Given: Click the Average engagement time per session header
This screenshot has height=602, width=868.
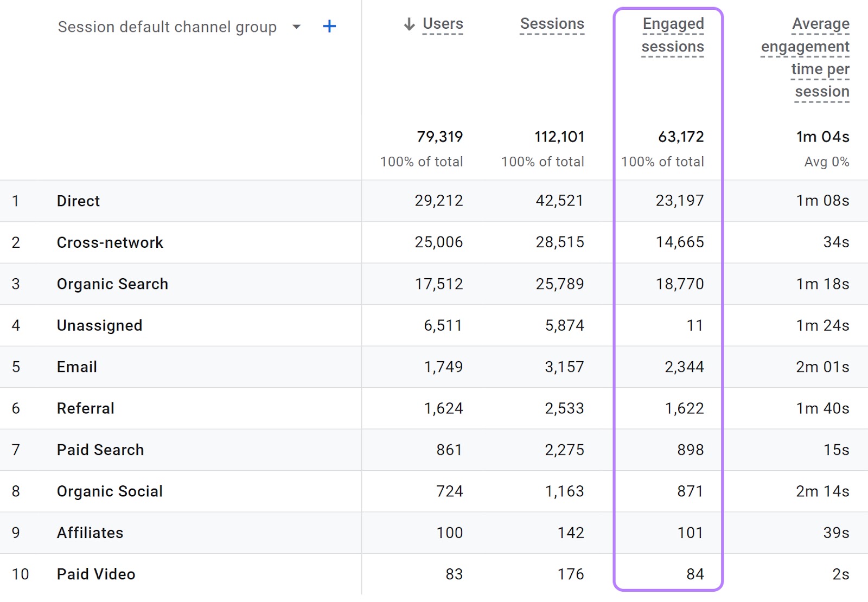Looking at the screenshot, I should (805, 57).
